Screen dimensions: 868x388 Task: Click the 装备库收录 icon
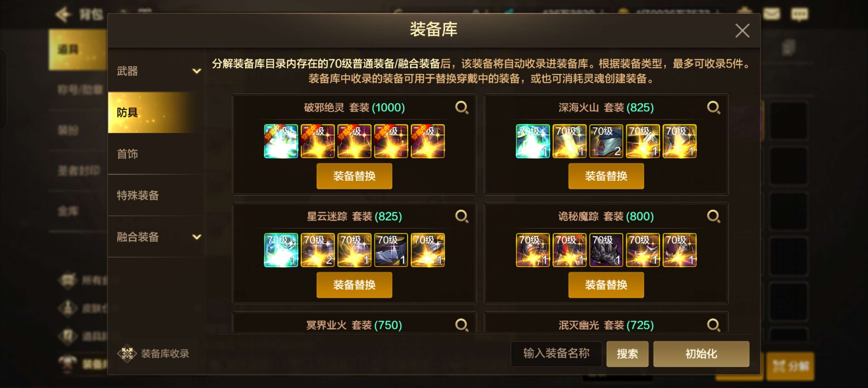point(127,353)
